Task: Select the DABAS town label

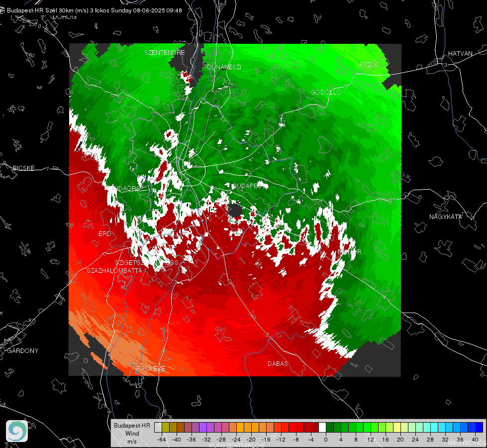Action: point(278,363)
